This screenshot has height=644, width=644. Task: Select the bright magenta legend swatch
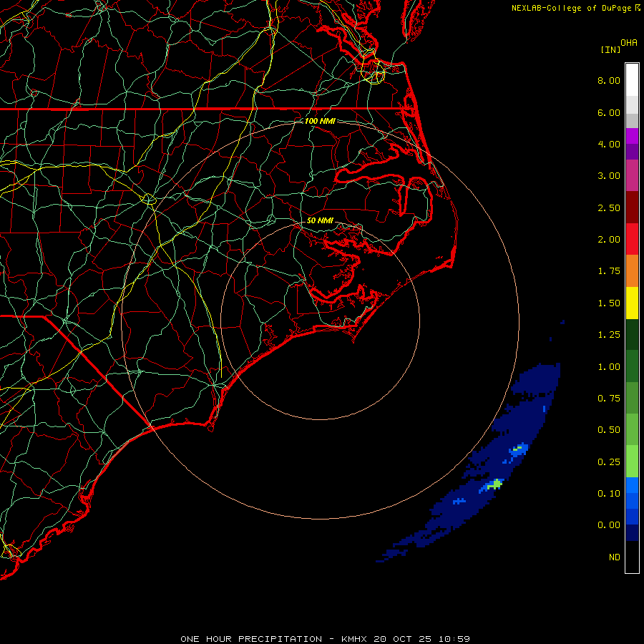click(x=632, y=136)
